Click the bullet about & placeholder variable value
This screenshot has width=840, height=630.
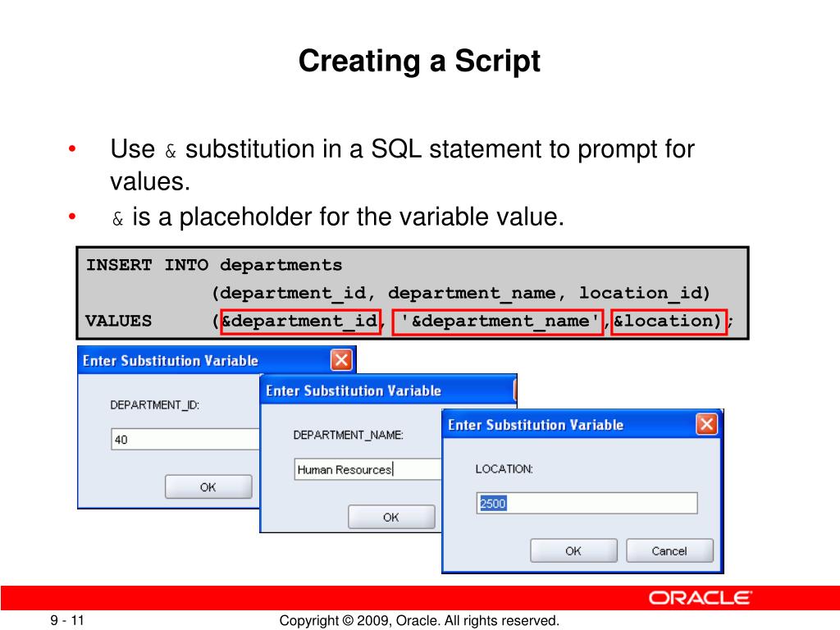click(338, 217)
